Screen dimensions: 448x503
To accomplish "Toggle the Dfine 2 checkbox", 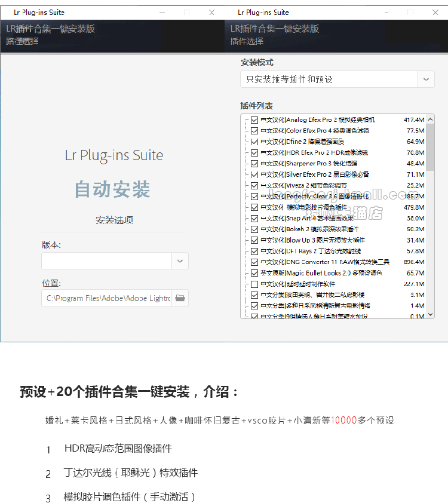I will [x=254, y=142].
